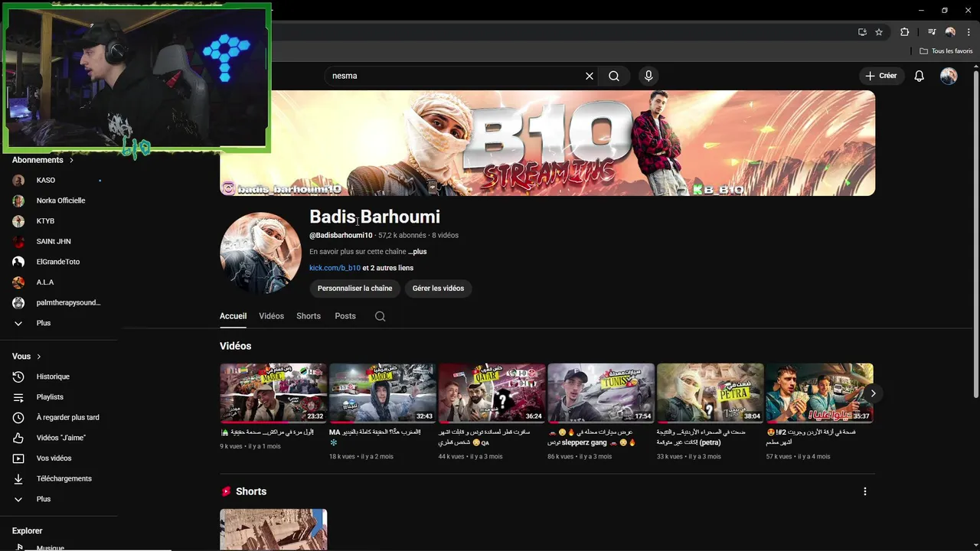Click the B10 Streaming channel banner
This screenshot has width=980, height=551.
[547, 143]
